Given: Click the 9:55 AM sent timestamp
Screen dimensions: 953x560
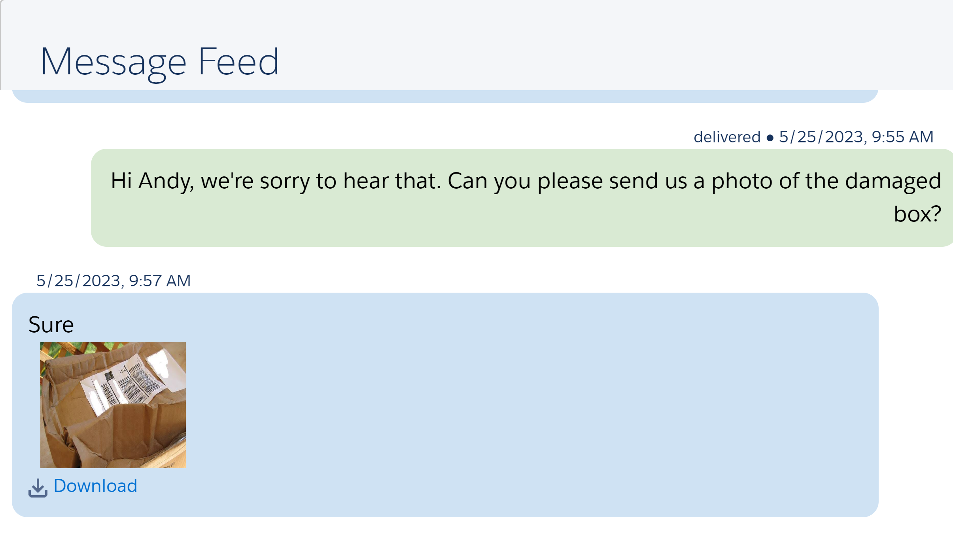Looking at the screenshot, I should [x=856, y=137].
